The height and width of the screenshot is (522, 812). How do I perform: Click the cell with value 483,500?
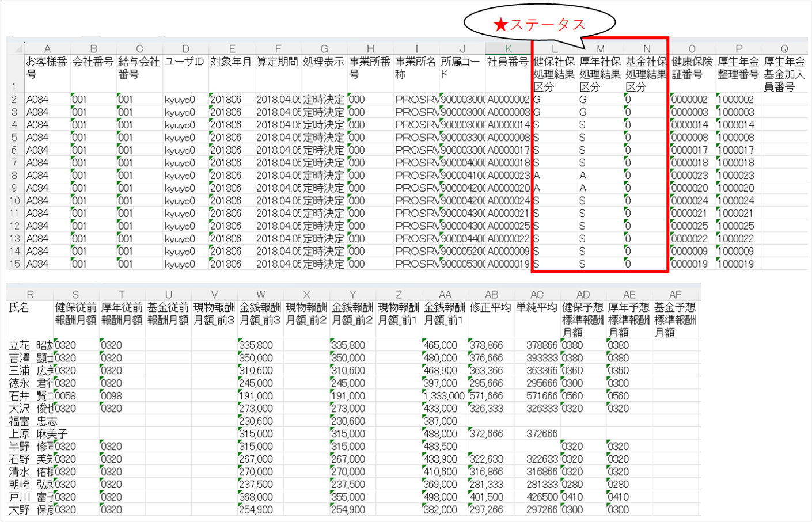445,446
